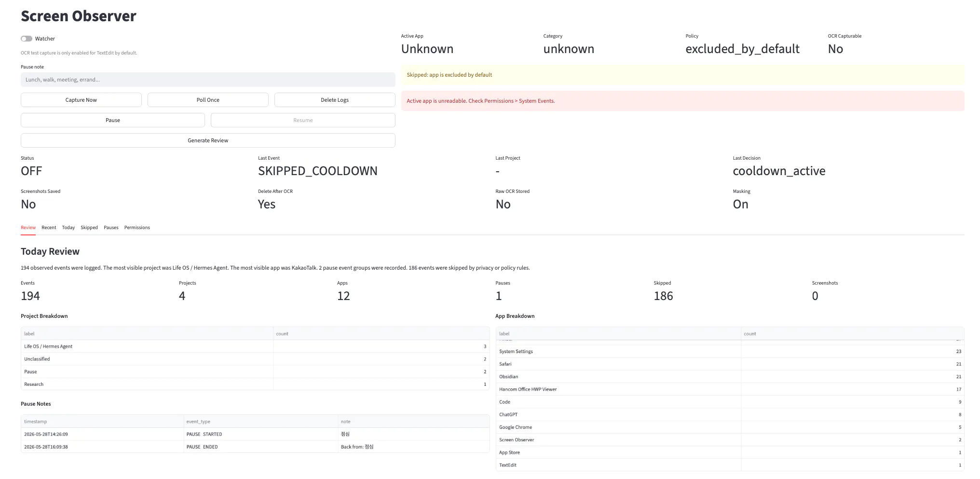The width and height of the screenshot is (980, 479).
Task: Click the Obsidian app row
Action: click(730, 376)
